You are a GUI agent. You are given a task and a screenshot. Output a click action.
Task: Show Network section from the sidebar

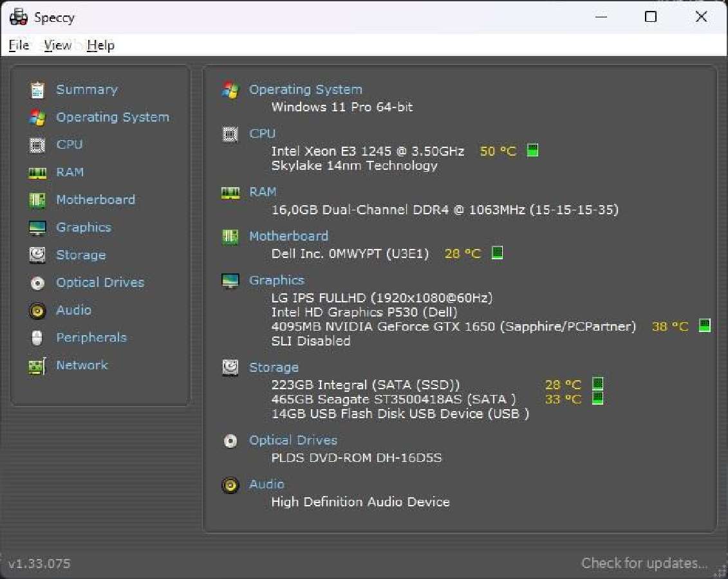click(82, 365)
